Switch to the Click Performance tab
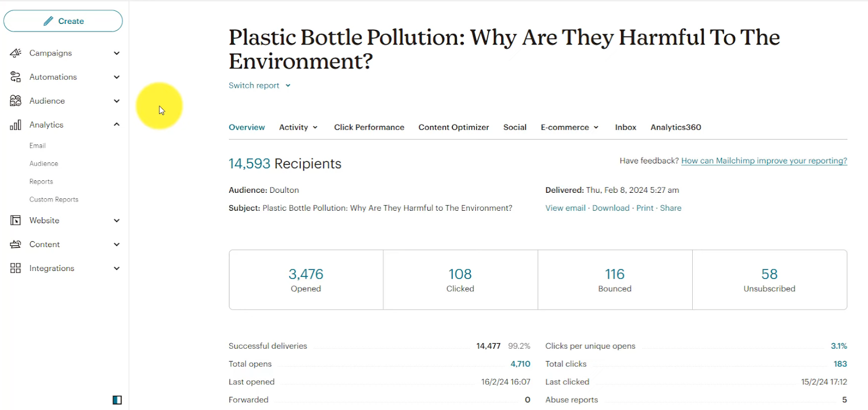This screenshot has width=868, height=410. click(369, 128)
